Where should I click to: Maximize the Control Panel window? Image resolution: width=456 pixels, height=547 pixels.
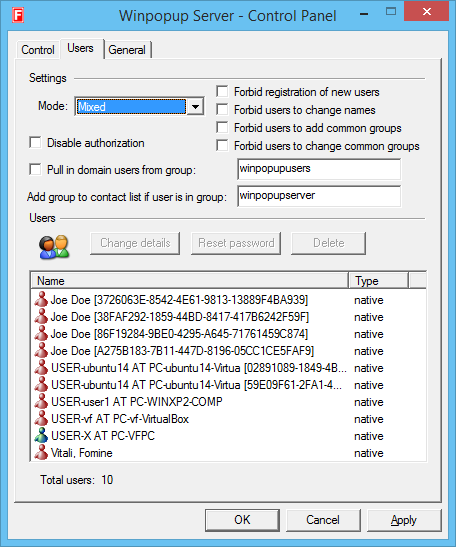(x=391, y=12)
